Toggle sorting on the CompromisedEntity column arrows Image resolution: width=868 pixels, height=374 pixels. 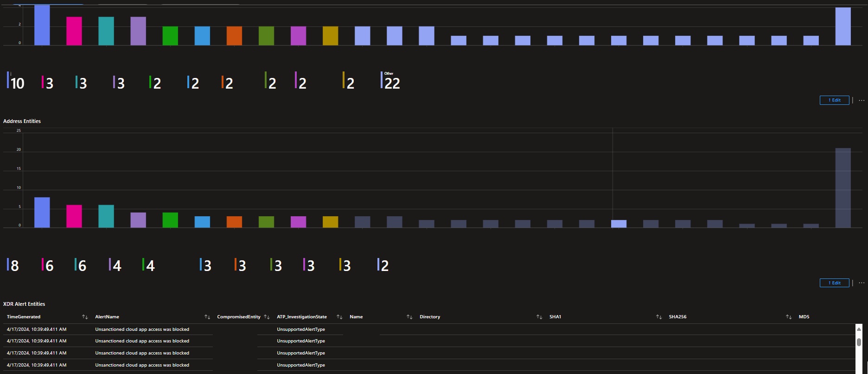pyautogui.click(x=267, y=317)
